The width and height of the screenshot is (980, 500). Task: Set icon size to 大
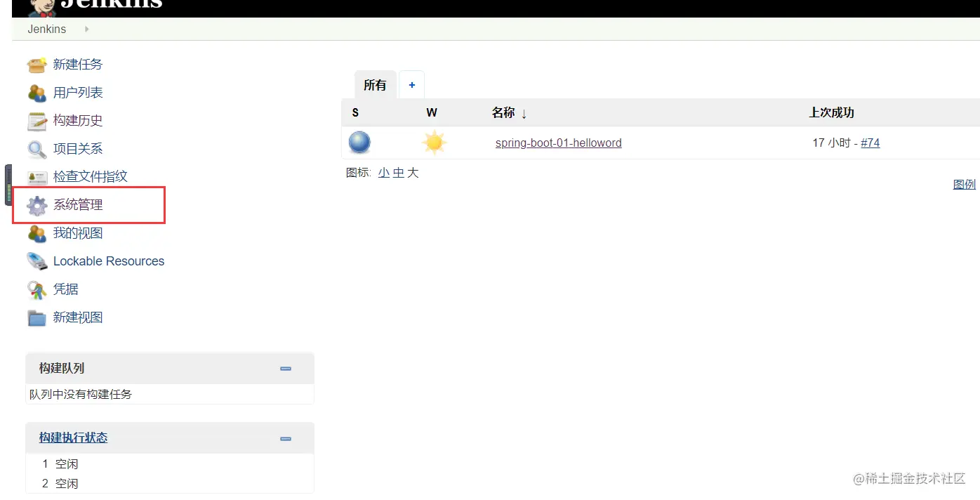coord(413,173)
